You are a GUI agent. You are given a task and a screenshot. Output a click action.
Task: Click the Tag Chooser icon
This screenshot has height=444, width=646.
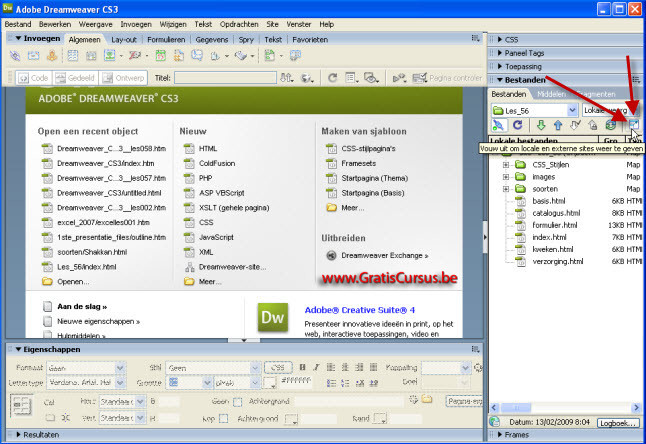(295, 56)
